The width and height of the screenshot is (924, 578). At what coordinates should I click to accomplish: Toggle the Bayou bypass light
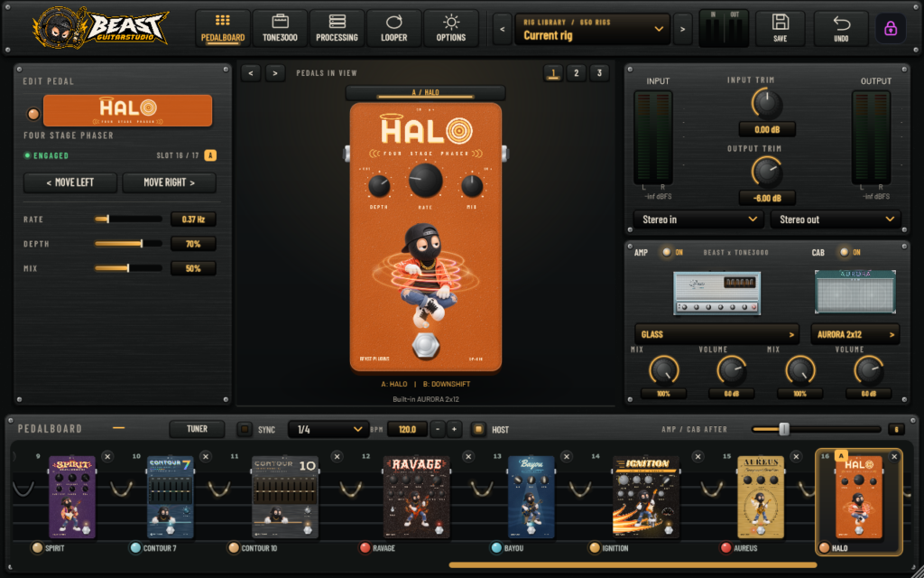point(497,548)
